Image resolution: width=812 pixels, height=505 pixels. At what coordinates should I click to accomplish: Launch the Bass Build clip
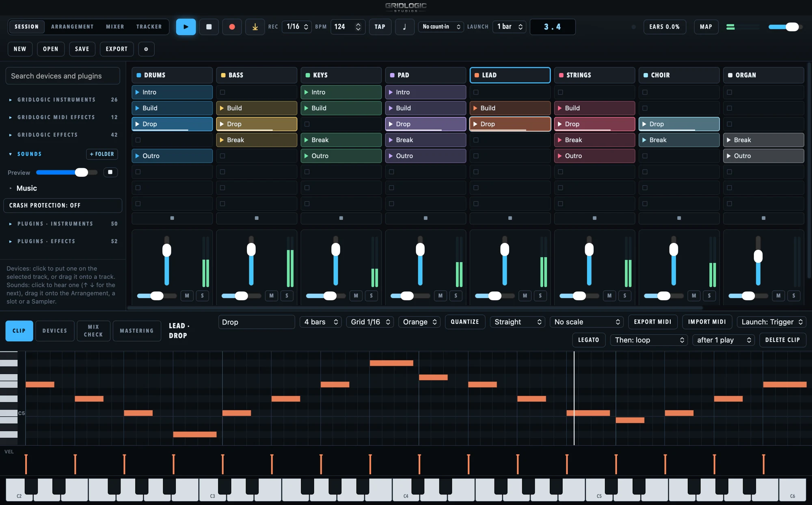tap(257, 108)
